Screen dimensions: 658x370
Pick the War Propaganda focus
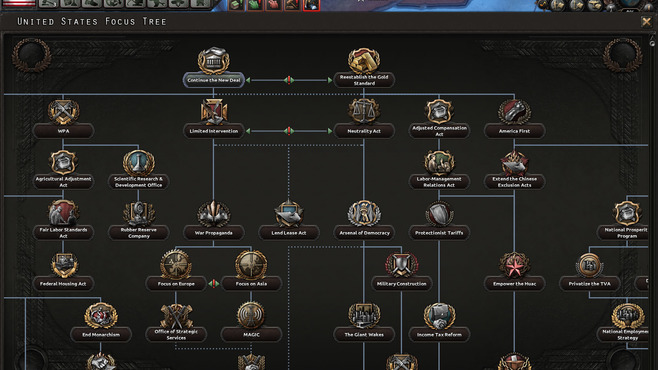[x=214, y=220]
